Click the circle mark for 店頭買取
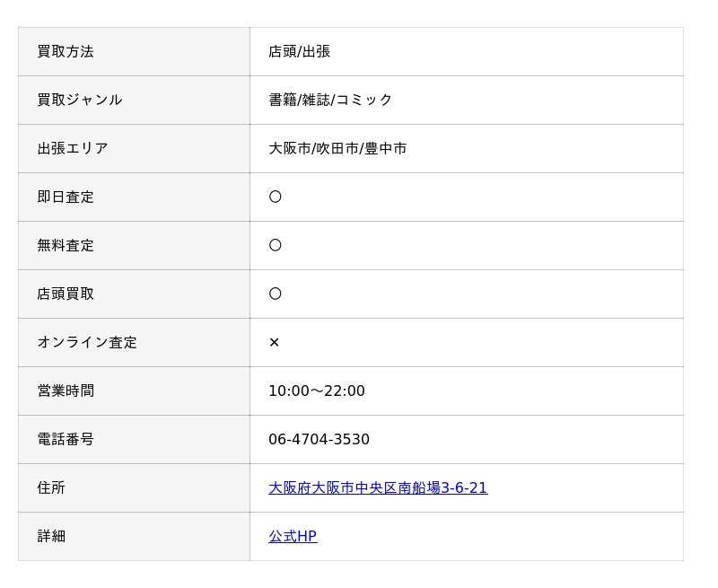The image size is (718, 588). 276,294
